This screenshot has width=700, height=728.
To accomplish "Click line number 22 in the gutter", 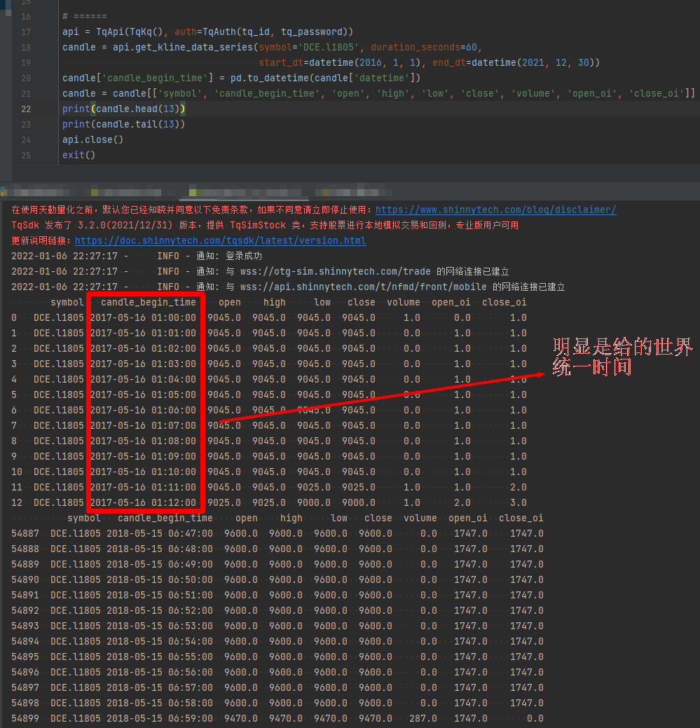I will tap(26, 109).
